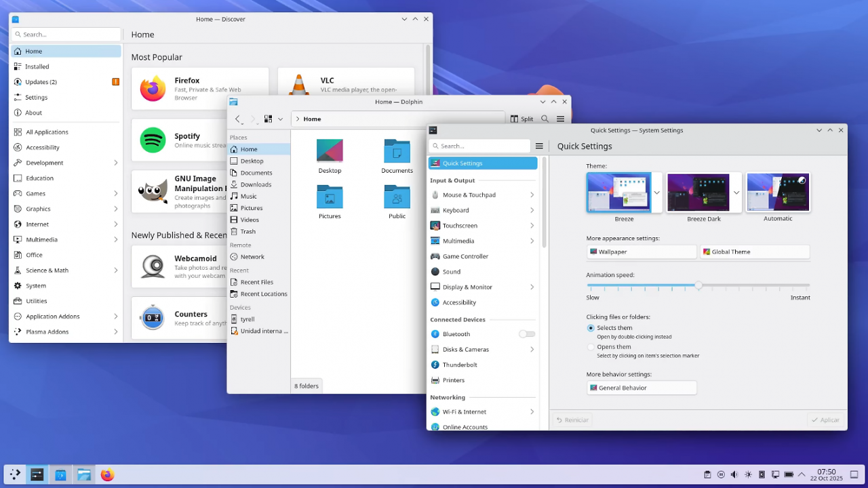Expand the Multimedia category in Discover

[116, 239]
